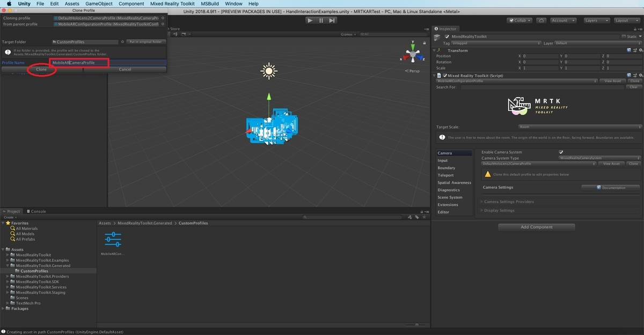
Task: Open the GameObject menu
Action: click(99, 4)
